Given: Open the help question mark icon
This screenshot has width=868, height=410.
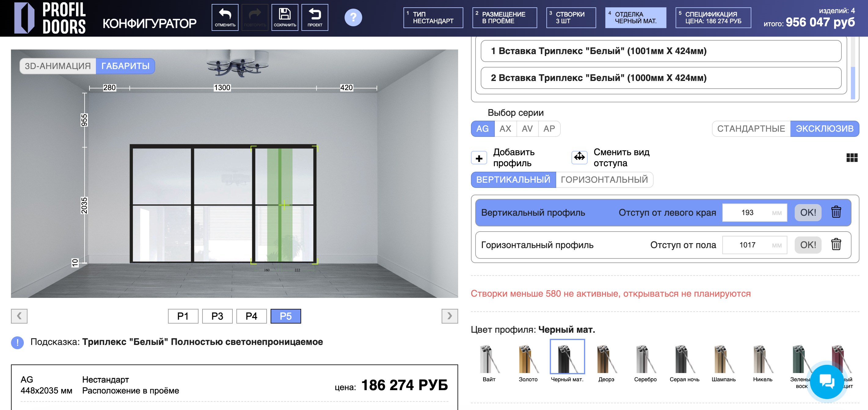Looking at the screenshot, I should pos(353,17).
